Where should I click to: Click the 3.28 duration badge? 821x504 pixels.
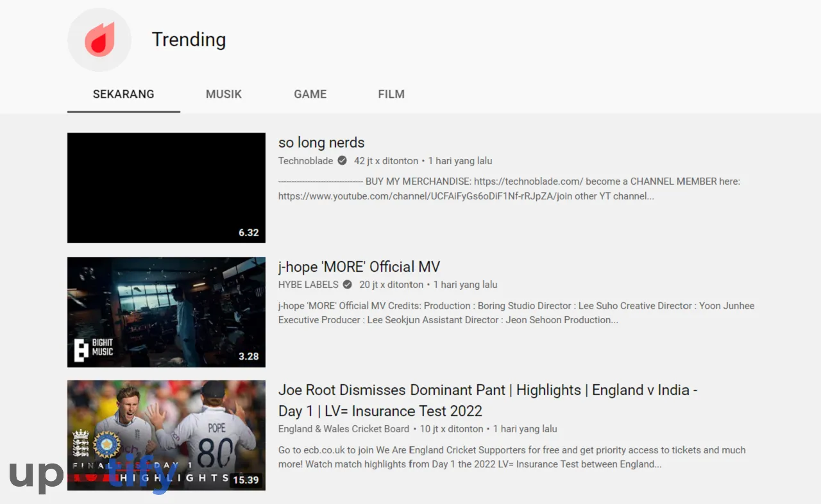pos(249,356)
